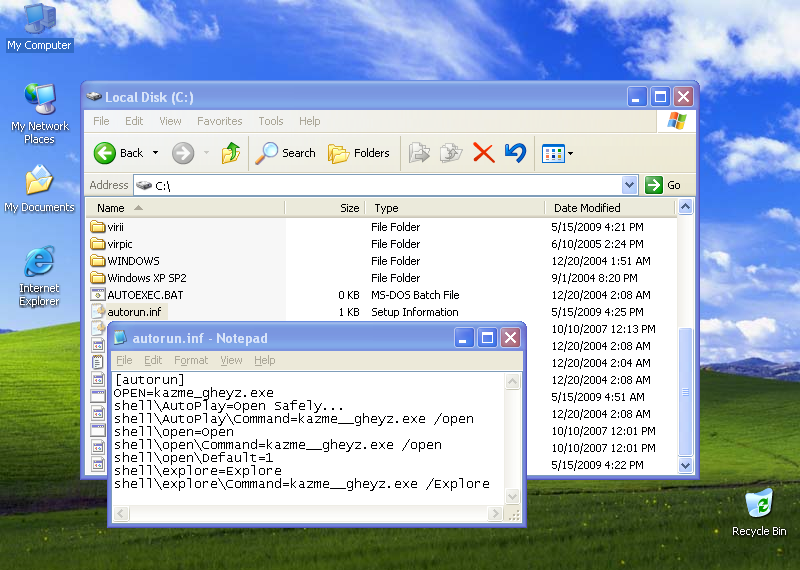The width and height of the screenshot is (800, 570).
Task: Click the AUTOEXEC.BAT file icon
Action: pos(97,294)
